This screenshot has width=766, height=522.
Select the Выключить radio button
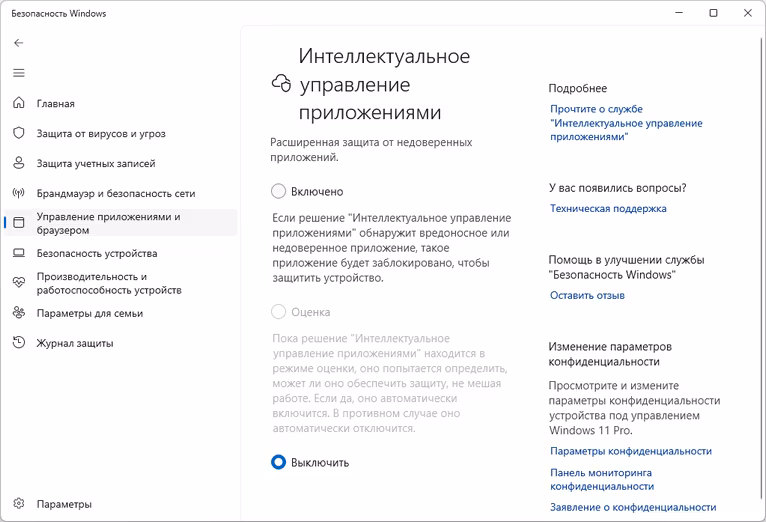278,462
